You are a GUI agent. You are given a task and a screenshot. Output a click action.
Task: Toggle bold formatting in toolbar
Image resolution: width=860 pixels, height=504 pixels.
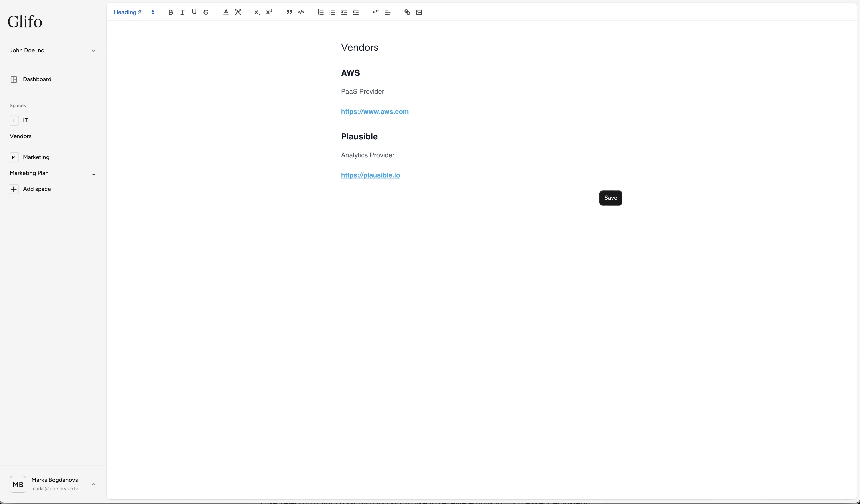pyautogui.click(x=171, y=12)
